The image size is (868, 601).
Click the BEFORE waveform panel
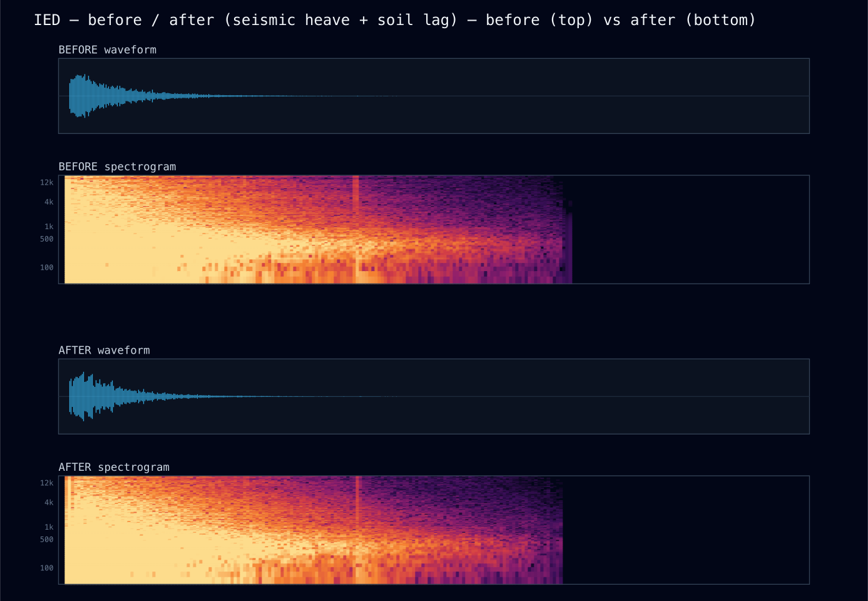[434, 96]
